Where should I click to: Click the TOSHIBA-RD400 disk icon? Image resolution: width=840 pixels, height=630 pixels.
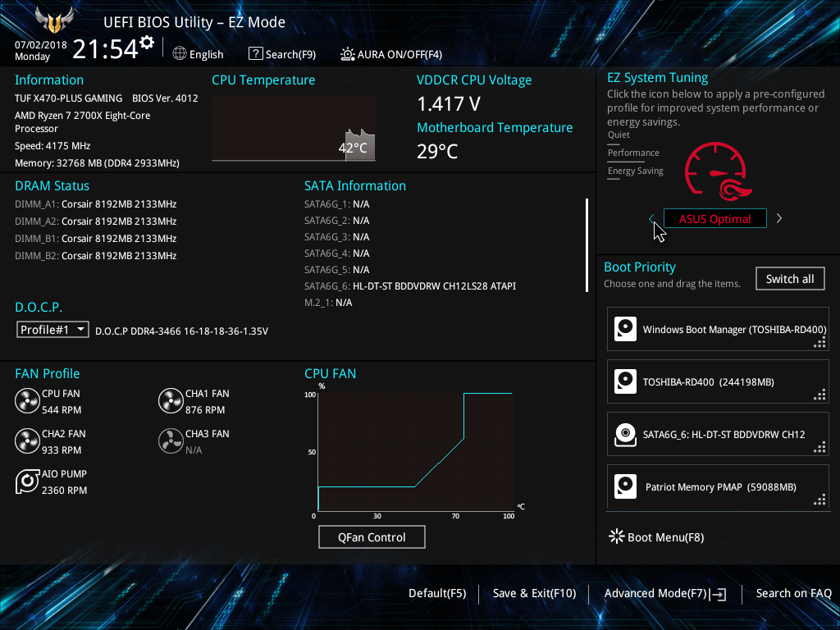coord(625,381)
